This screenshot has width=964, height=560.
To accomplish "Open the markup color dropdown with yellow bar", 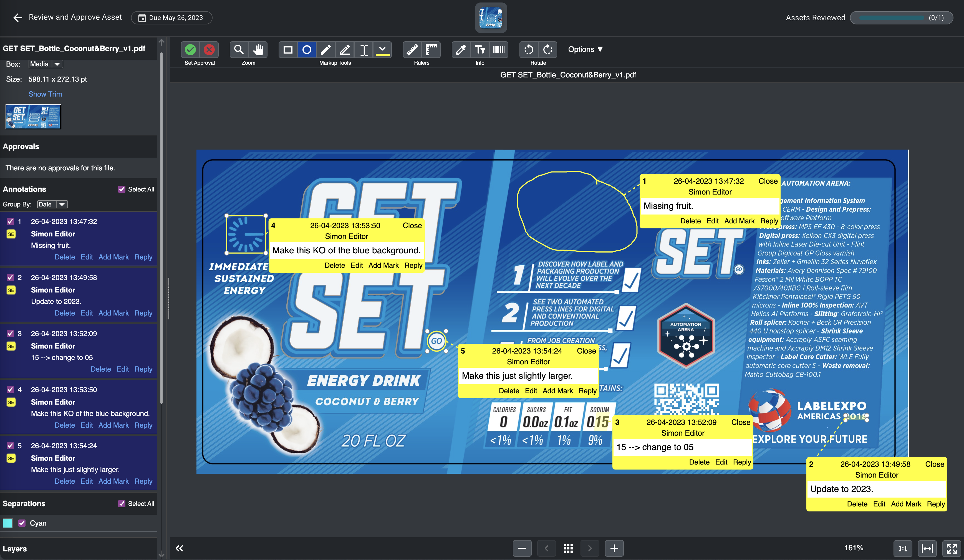I will 383,49.
